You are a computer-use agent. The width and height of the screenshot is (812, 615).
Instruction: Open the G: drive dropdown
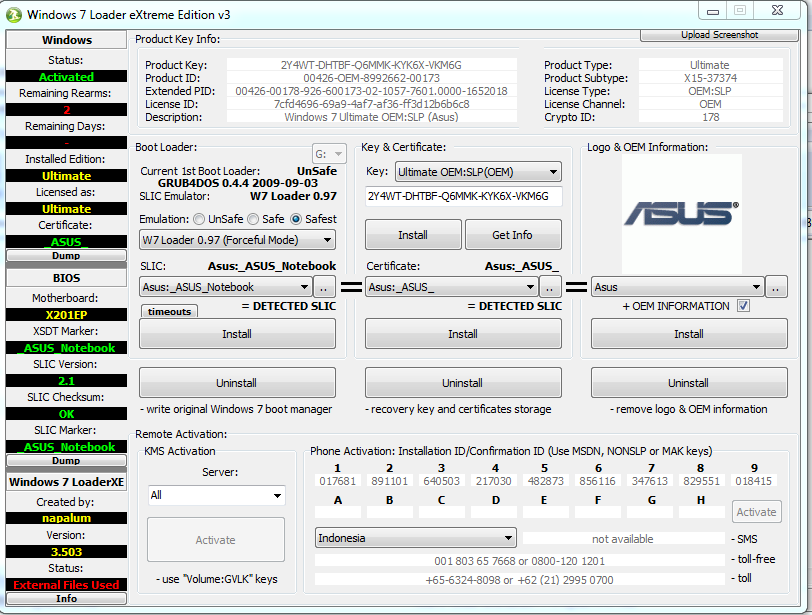[329, 154]
